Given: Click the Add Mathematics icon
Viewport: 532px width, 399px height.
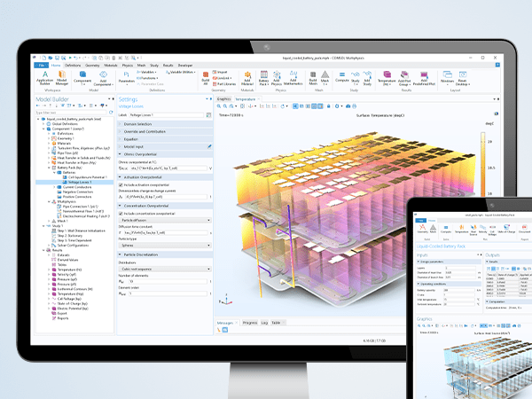Looking at the screenshot, I should click(293, 78).
